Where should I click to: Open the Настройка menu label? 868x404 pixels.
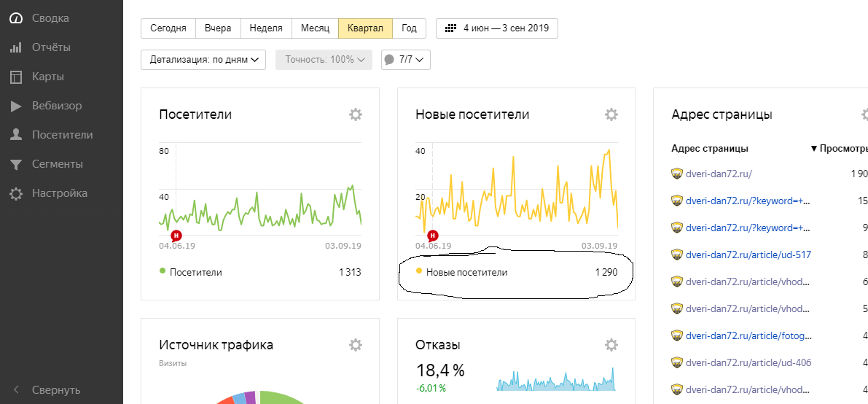click(x=60, y=193)
